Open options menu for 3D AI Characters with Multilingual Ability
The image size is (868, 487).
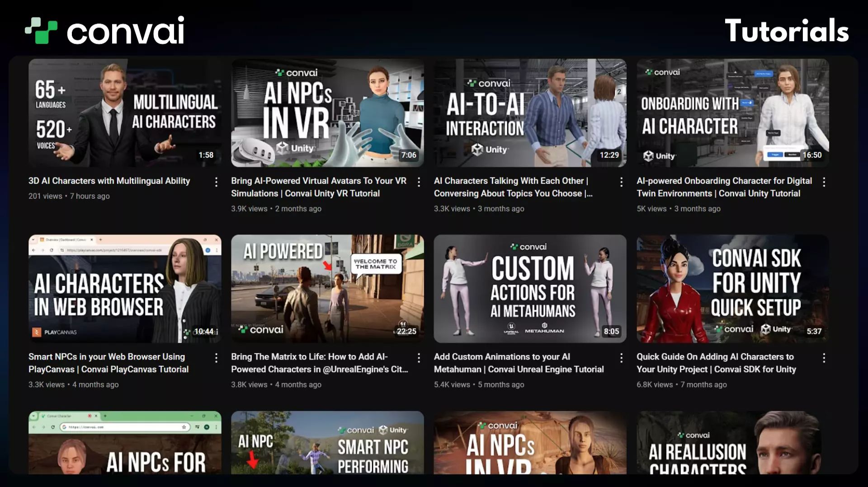tap(216, 182)
